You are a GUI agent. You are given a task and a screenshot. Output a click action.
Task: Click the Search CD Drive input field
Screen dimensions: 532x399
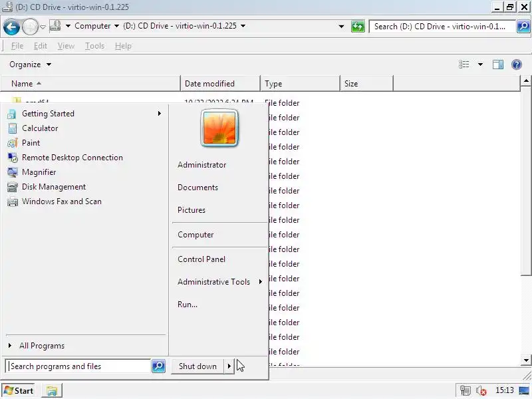442,27
